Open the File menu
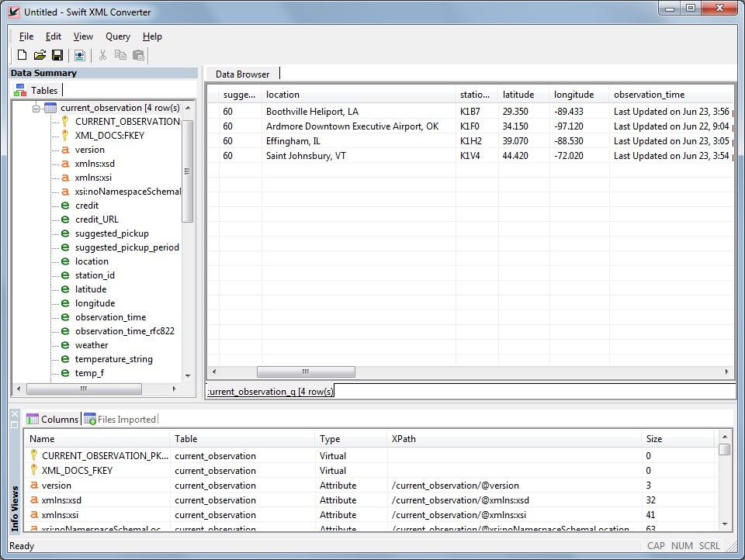 [x=26, y=36]
